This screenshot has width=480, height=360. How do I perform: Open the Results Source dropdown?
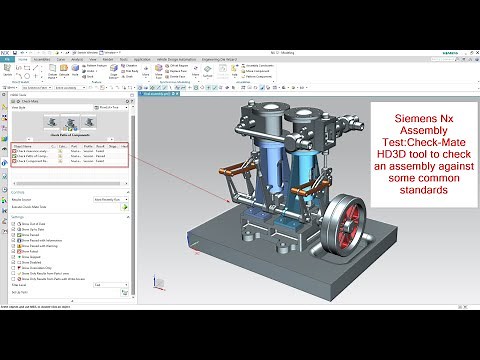(x=111, y=199)
